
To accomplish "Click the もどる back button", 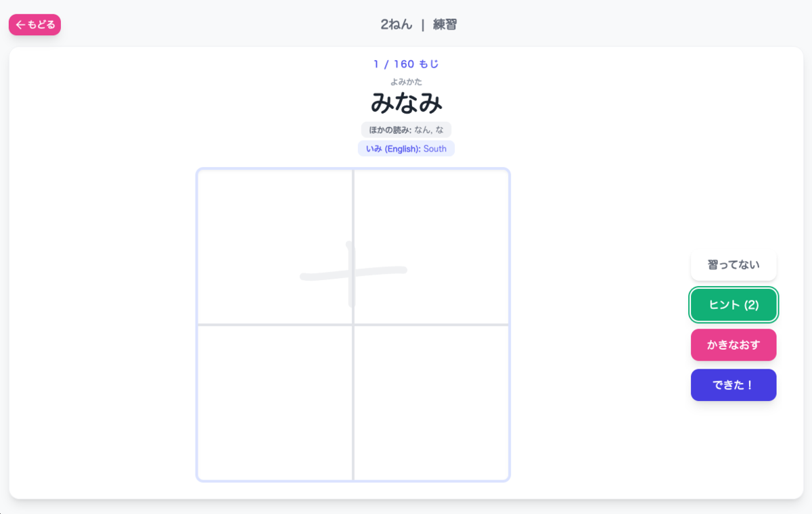I will [x=35, y=25].
